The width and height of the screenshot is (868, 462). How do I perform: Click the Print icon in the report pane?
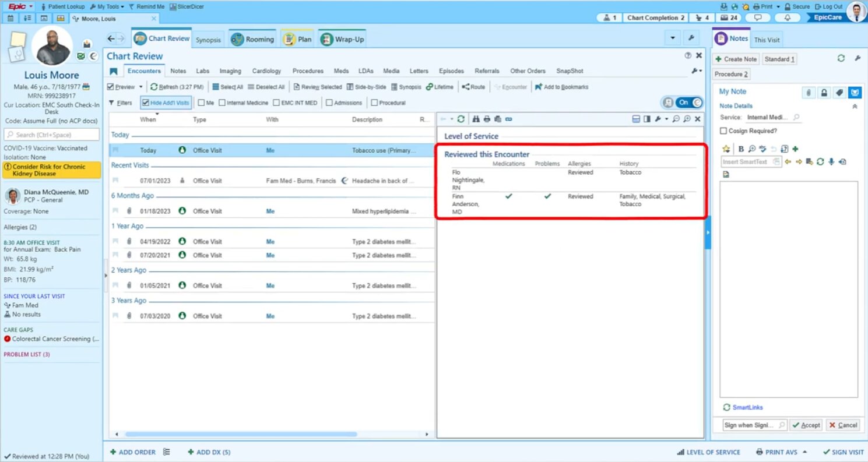(x=486, y=119)
